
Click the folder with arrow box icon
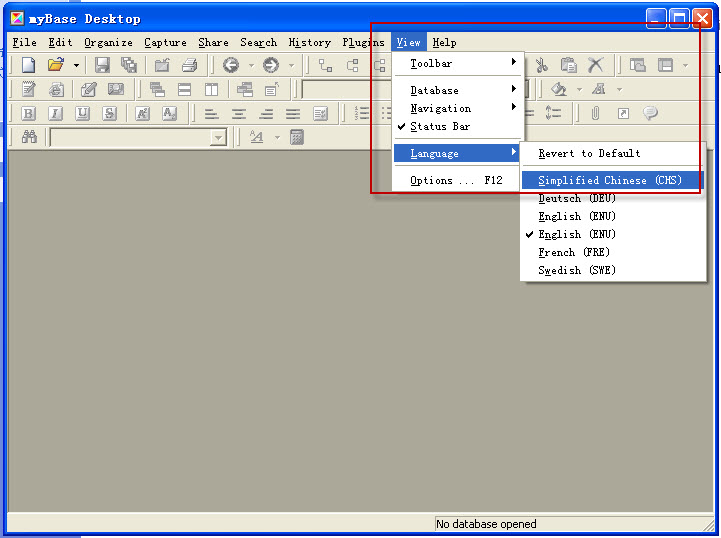point(162,65)
